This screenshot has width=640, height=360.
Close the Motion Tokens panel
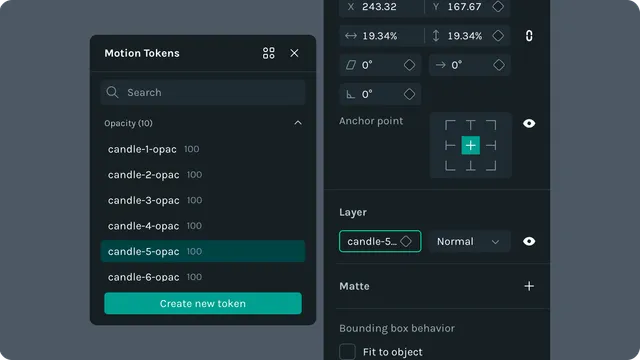tap(294, 53)
